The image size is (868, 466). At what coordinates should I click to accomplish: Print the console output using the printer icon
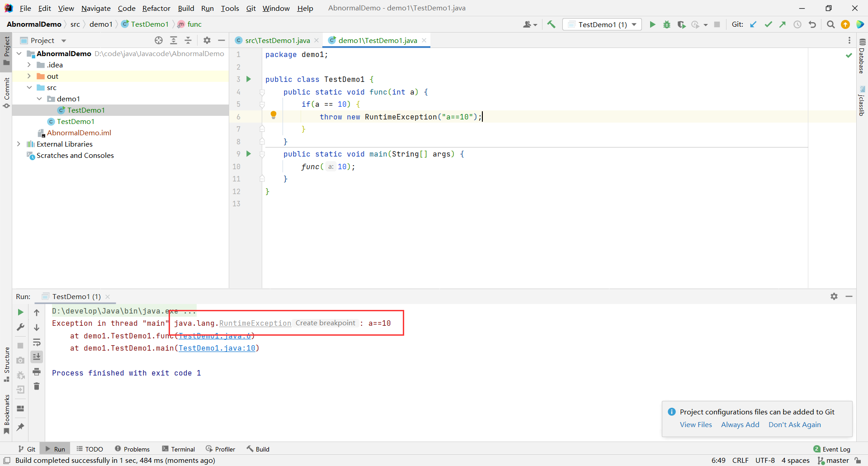[x=37, y=372]
